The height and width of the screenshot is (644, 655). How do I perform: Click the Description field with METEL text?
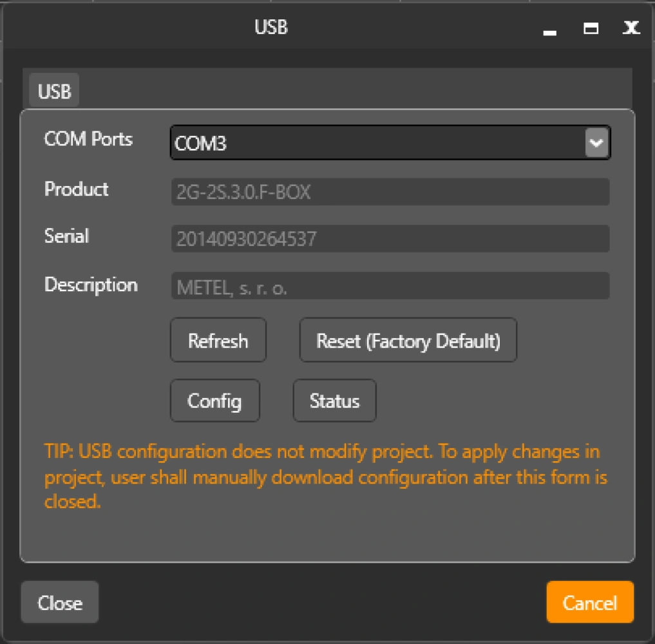click(390, 287)
